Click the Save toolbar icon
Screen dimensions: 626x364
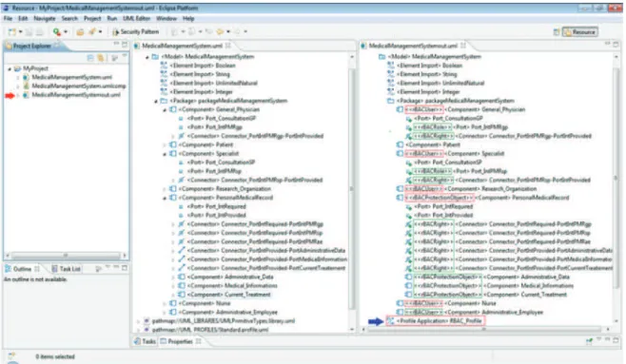[x=29, y=31]
